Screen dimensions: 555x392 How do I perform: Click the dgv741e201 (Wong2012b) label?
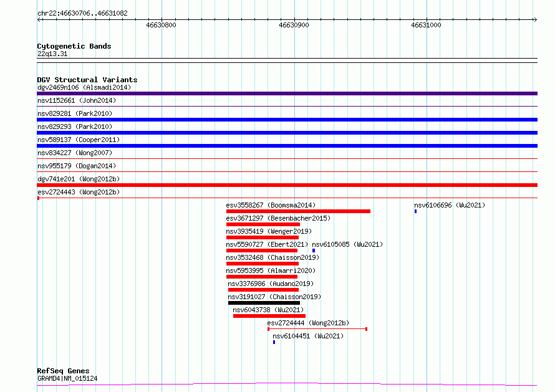coord(79,179)
